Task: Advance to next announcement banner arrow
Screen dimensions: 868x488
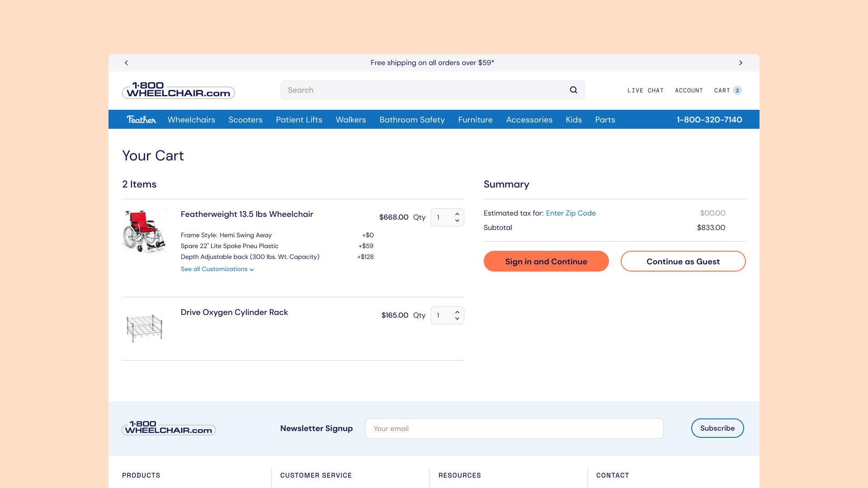Action: [741, 63]
